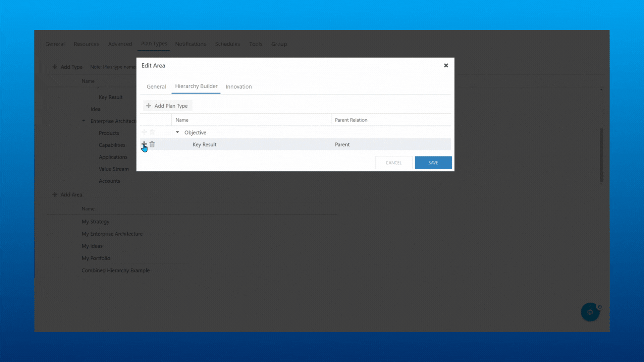Click the plus icon in the Objective row
644x362 pixels.
coord(144,132)
